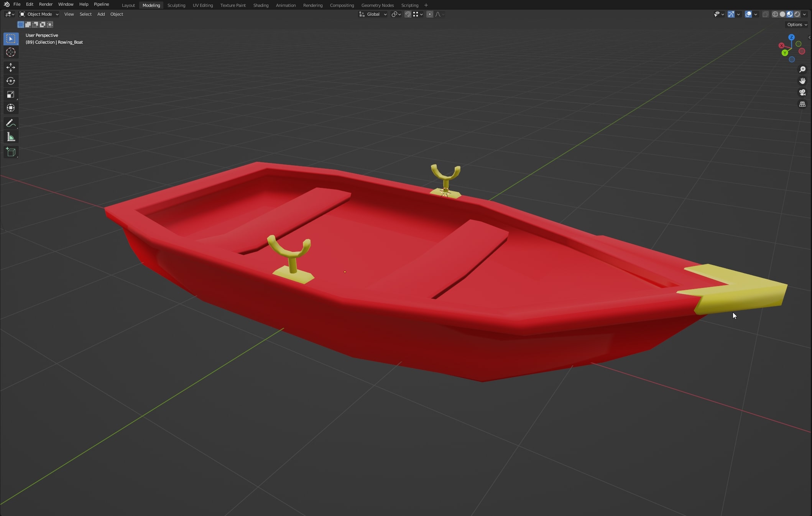Select the Rotate tool
This screenshot has height=516, width=812.
coord(11,81)
